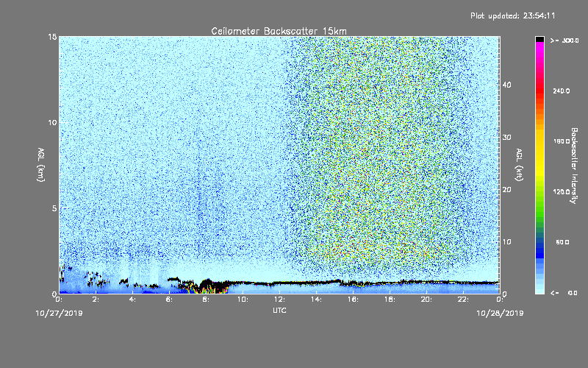This screenshot has width=588, height=368.
Task: Click the '20:' hour tick label
Action: click(x=426, y=300)
